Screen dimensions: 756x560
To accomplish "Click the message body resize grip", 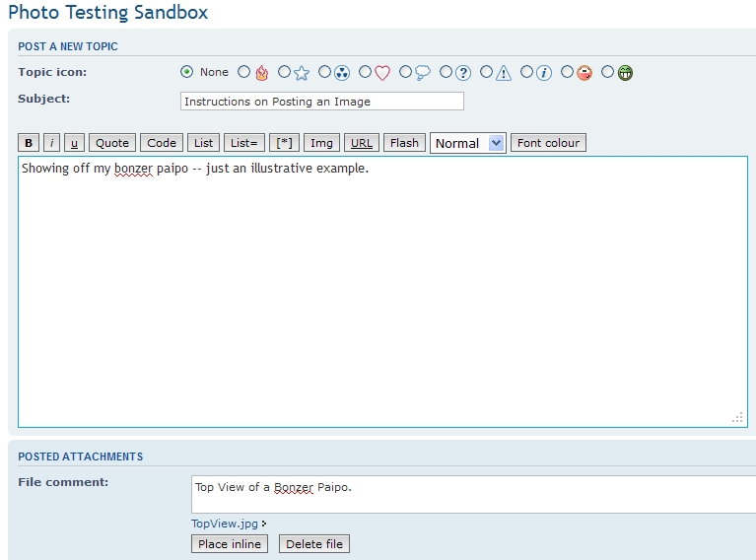I will pos(737,418).
